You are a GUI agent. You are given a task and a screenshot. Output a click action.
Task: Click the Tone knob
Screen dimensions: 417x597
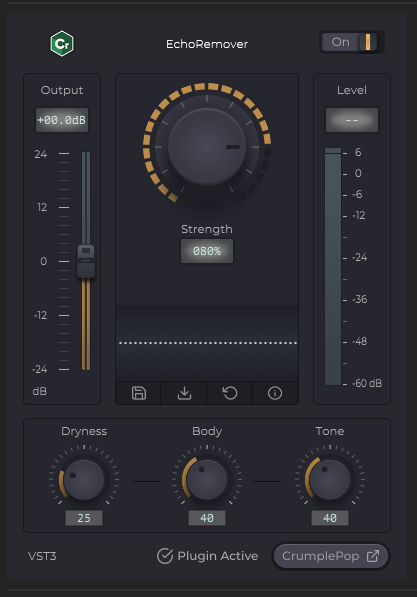tap(330, 480)
